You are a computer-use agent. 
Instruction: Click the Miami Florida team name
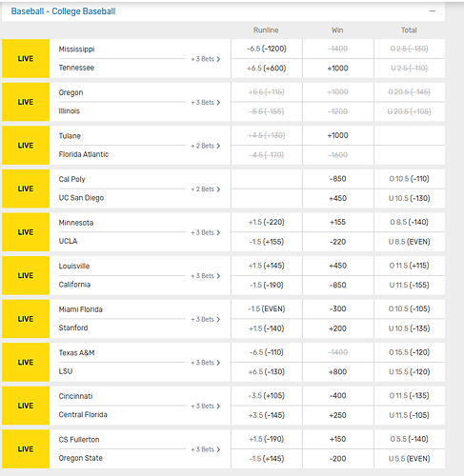point(81,309)
